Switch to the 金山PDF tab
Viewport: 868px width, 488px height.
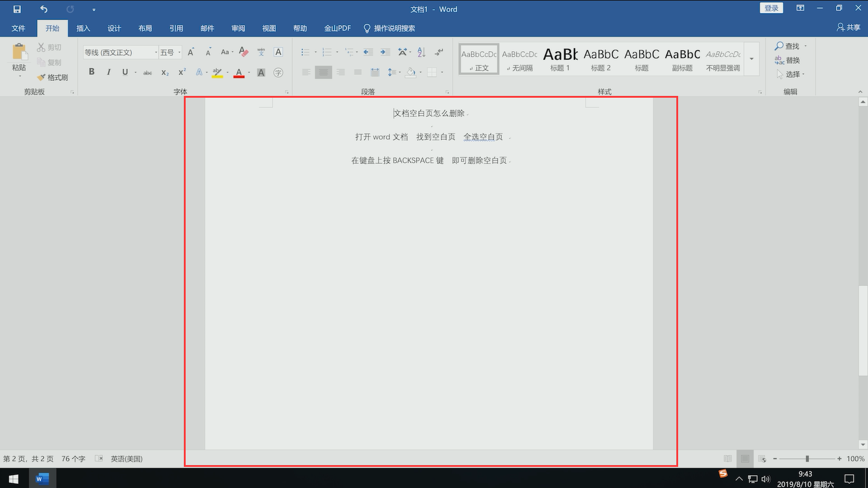(x=338, y=28)
